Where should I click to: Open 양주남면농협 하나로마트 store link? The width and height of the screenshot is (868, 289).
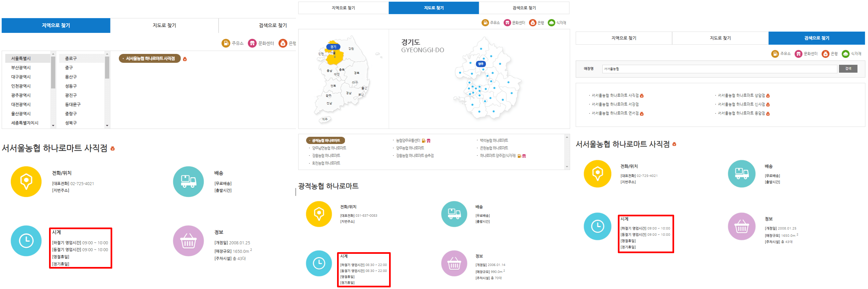point(329,148)
